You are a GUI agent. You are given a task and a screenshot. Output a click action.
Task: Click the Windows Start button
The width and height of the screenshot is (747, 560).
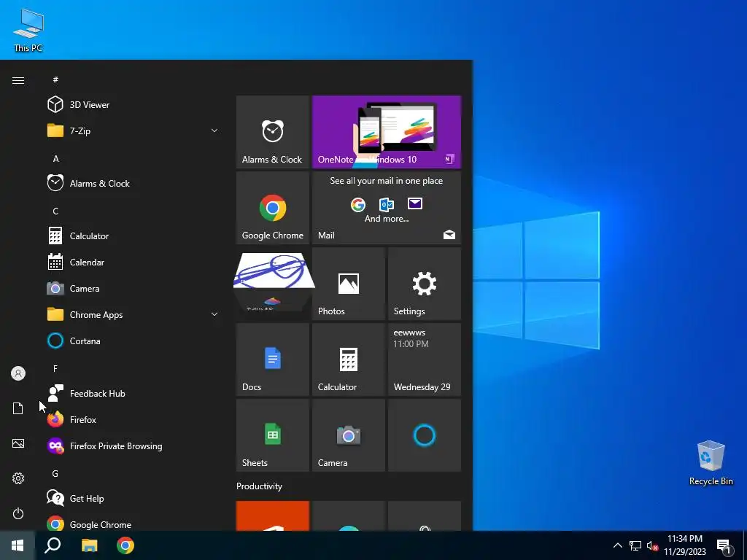[18, 545]
